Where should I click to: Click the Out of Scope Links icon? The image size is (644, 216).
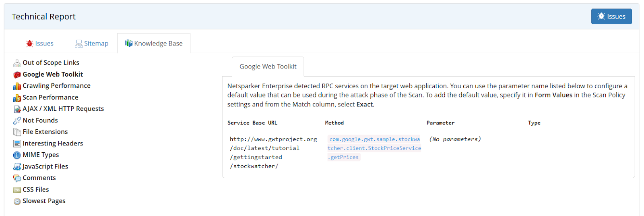17,63
